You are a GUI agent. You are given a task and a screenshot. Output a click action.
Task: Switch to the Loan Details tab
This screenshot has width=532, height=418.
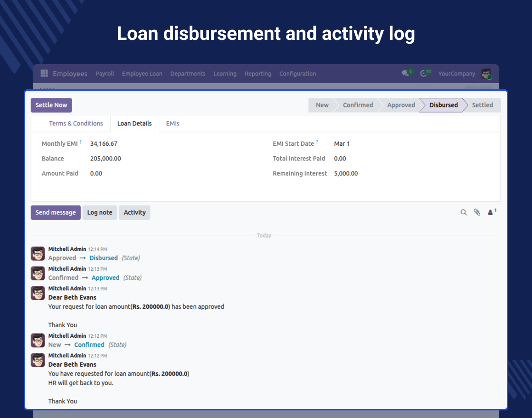134,123
